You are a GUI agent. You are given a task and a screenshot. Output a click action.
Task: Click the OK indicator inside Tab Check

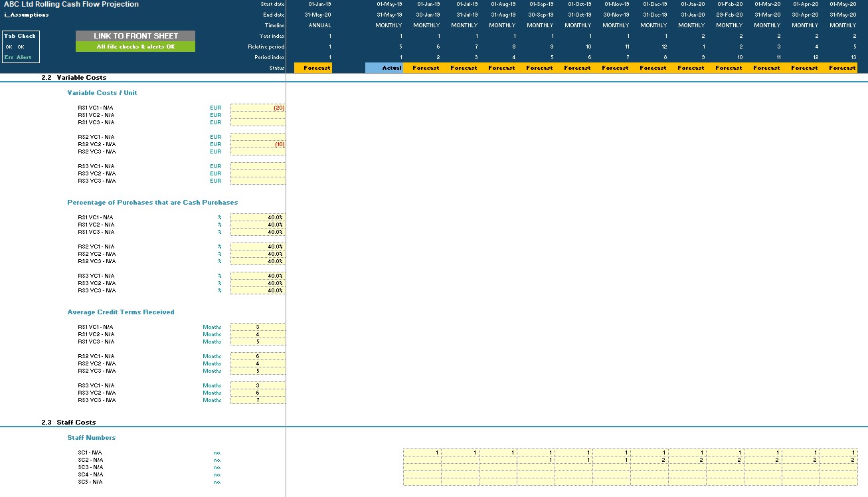point(9,47)
